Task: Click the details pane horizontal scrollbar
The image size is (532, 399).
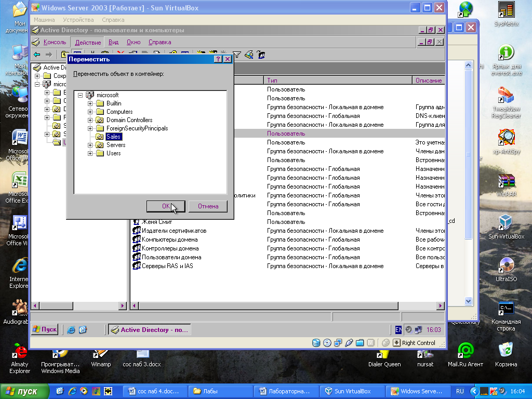Action: click(x=287, y=305)
